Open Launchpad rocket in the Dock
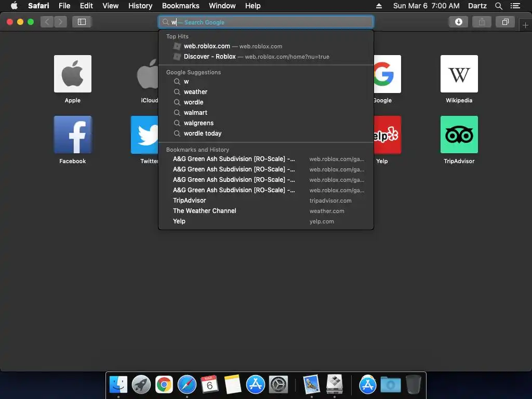This screenshot has width=532, height=399. (x=141, y=384)
